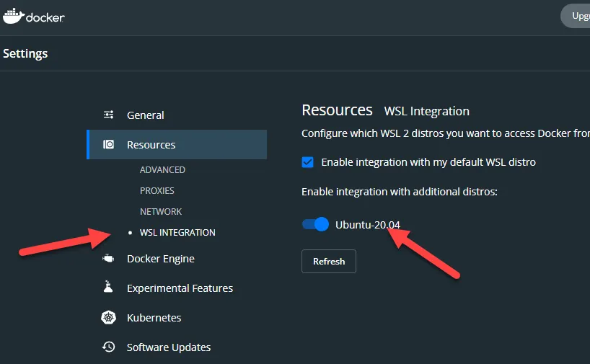Click the Upgrade button in the header
The image size is (590, 364).
point(576,16)
